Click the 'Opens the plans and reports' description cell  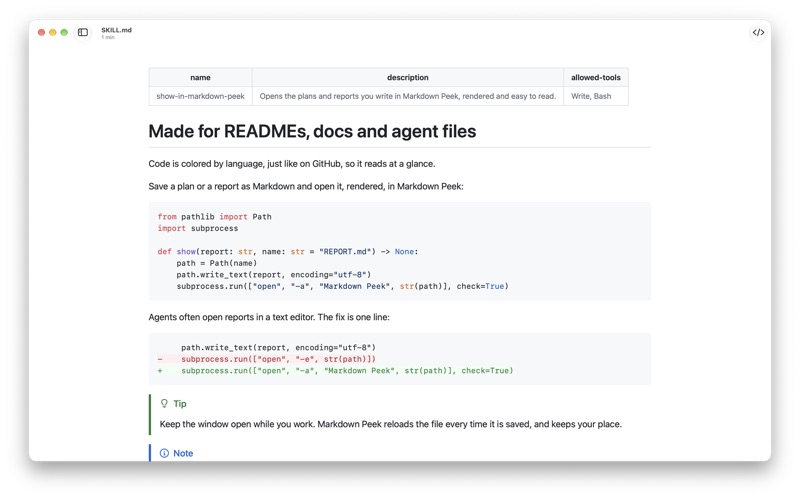[408, 96]
